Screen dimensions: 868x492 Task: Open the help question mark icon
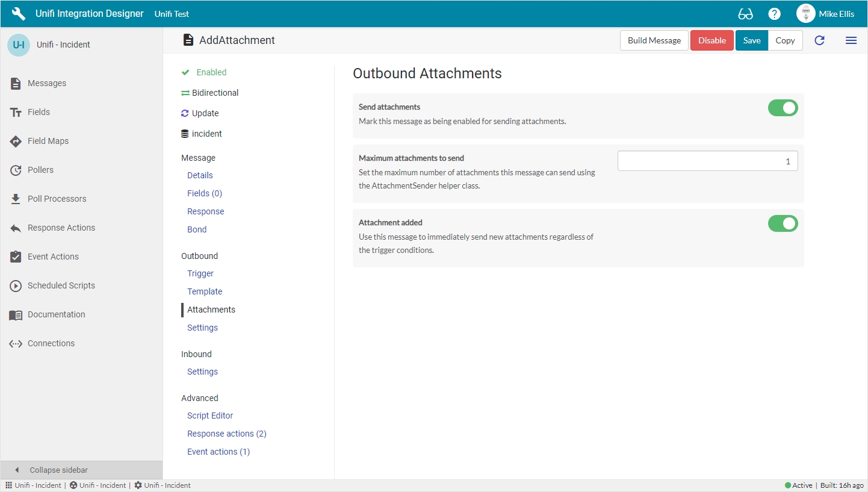[x=774, y=14]
